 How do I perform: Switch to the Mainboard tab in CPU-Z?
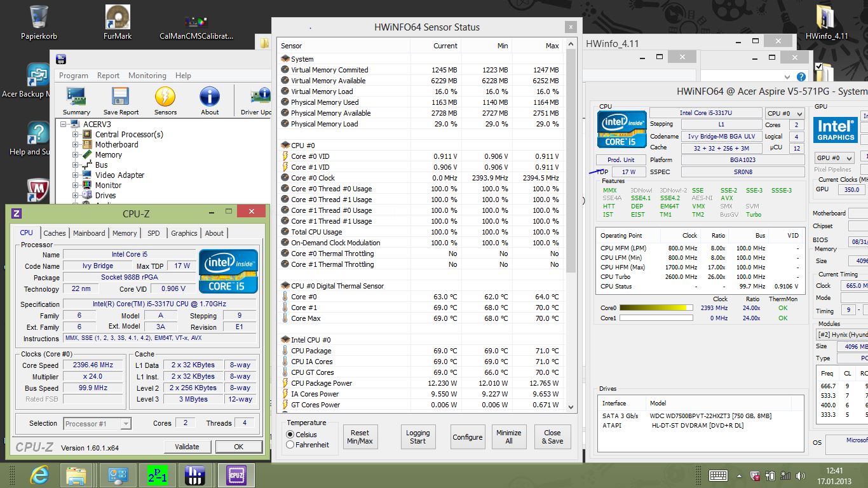pos(89,233)
